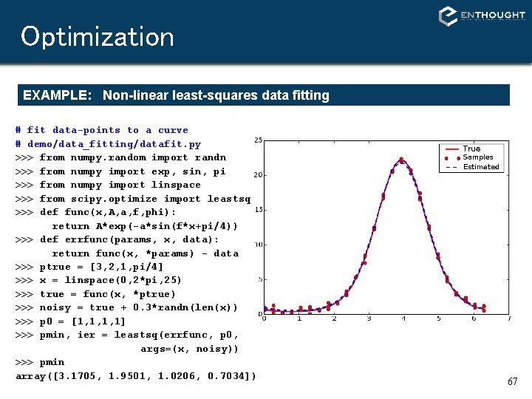
Task: Click the red line marker beside True
Action: click(451, 149)
